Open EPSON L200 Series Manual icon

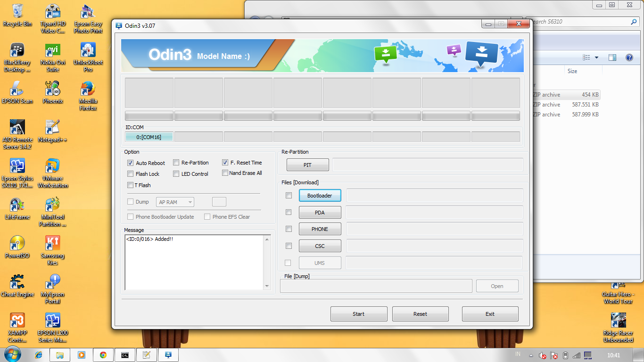pos(52,328)
